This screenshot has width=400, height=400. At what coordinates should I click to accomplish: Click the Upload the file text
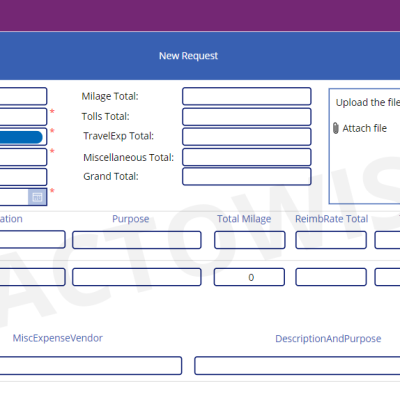tap(368, 102)
